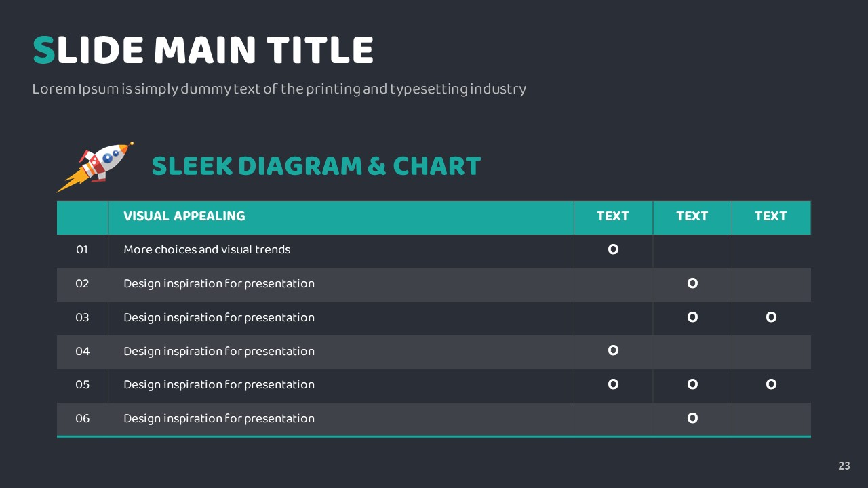The height and width of the screenshot is (488, 868).
Task: Click the O marker in row 01
Action: click(613, 249)
